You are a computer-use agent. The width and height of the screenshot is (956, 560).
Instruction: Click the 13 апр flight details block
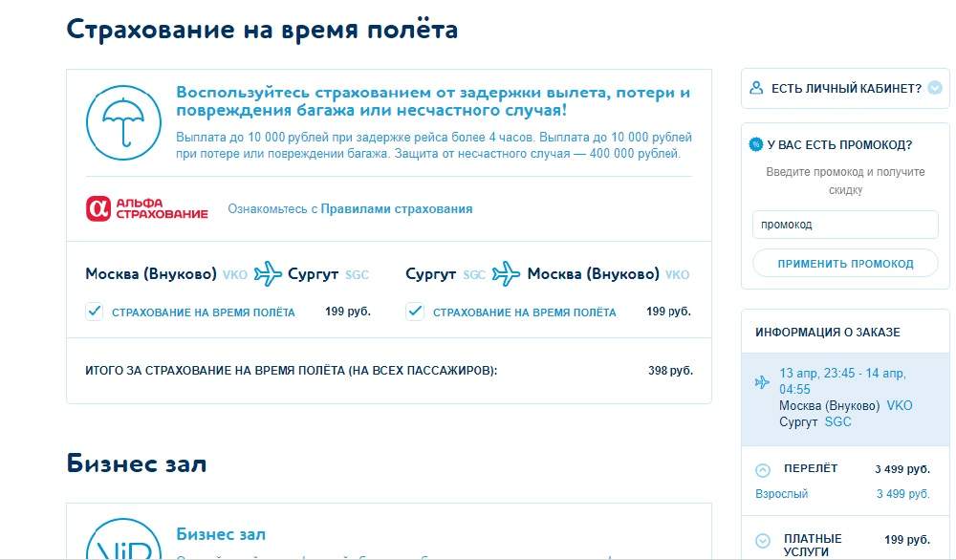845,398
